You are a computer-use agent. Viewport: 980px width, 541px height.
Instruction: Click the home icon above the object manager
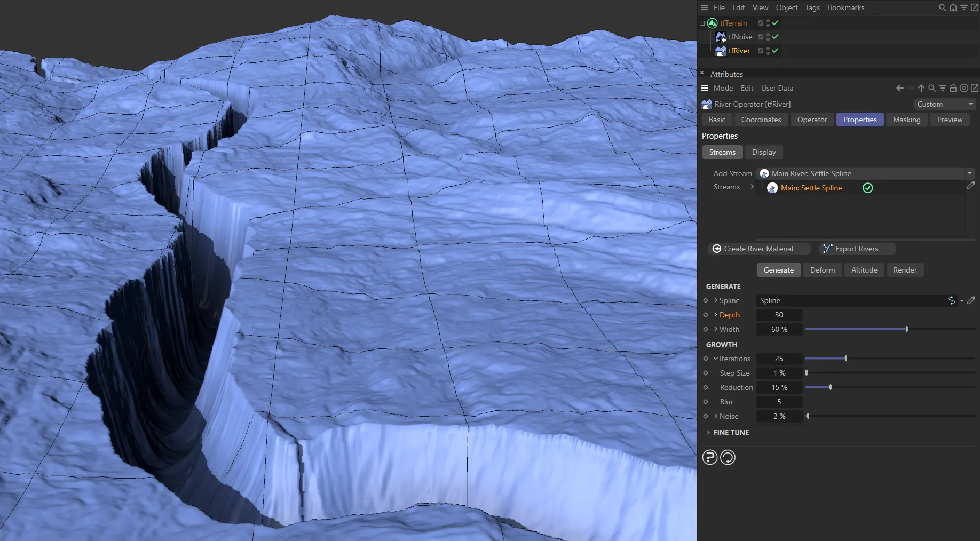coord(953,7)
